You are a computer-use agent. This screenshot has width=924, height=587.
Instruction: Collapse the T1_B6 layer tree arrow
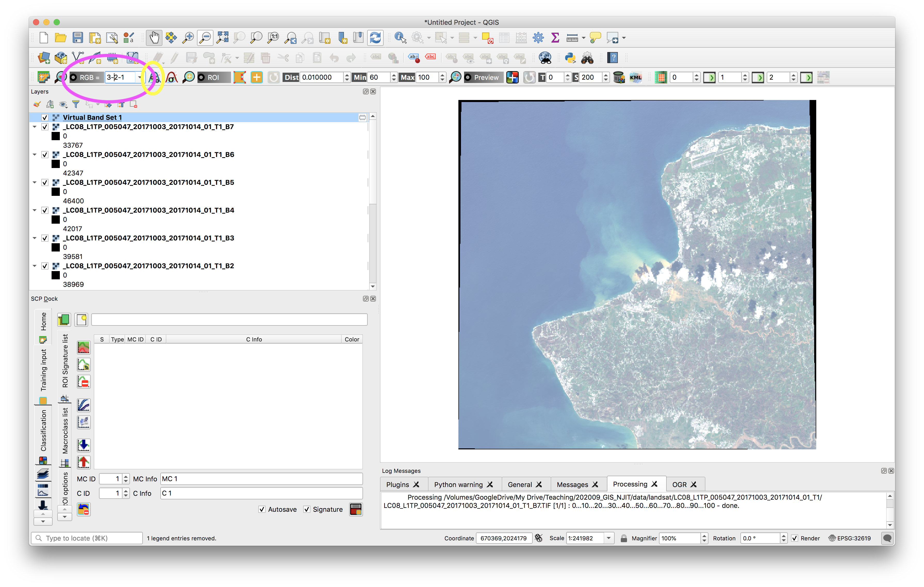(x=35, y=155)
